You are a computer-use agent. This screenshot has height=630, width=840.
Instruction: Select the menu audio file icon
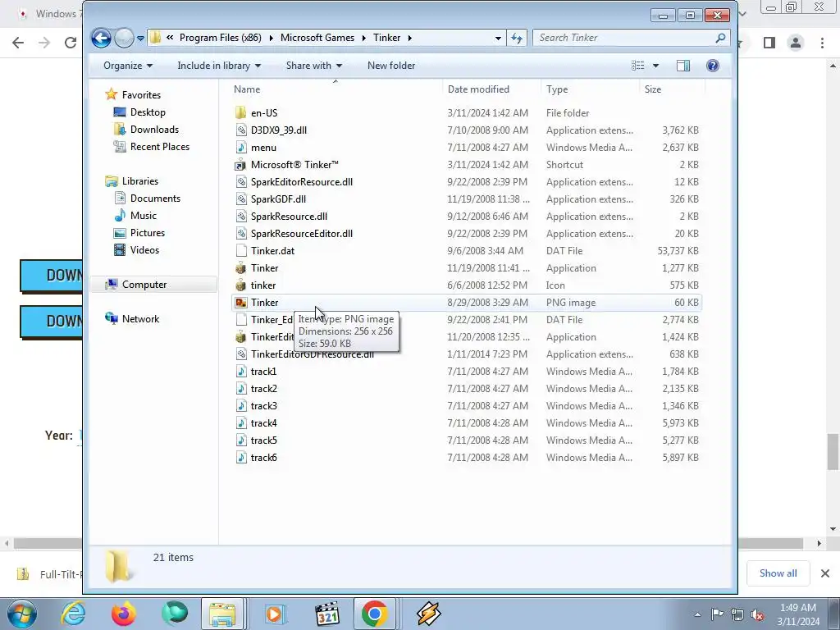pyautogui.click(x=241, y=148)
